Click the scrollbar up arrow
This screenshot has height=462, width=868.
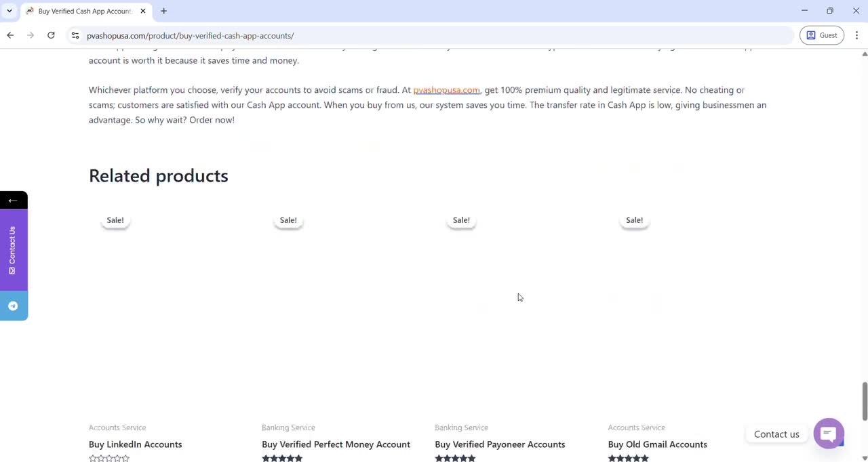point(865,53)
